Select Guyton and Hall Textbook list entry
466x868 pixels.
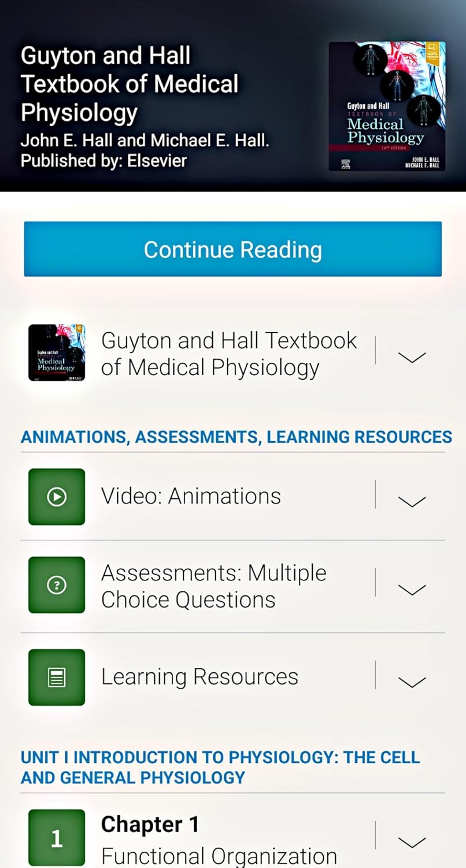tap(228, 354)
